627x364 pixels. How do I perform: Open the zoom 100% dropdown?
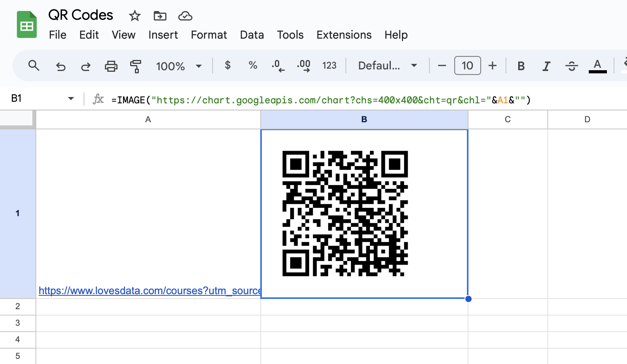tap(179, 66)
